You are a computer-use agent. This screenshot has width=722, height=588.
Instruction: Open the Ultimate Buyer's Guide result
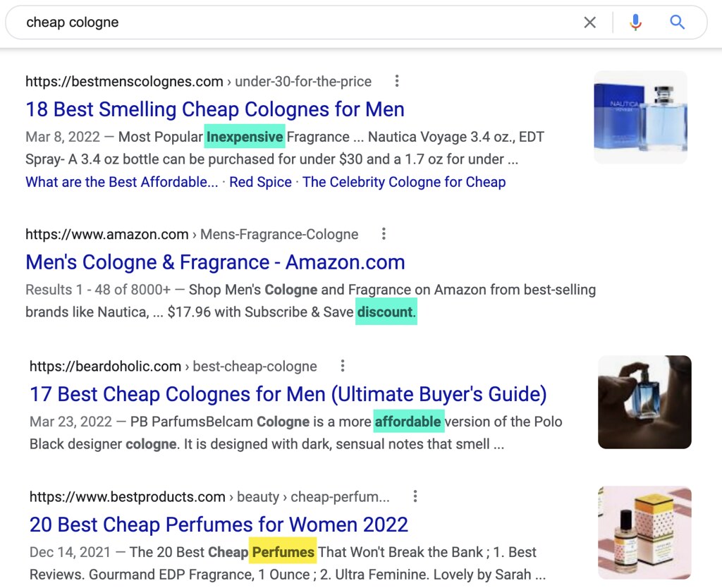[x=287, y=394]
